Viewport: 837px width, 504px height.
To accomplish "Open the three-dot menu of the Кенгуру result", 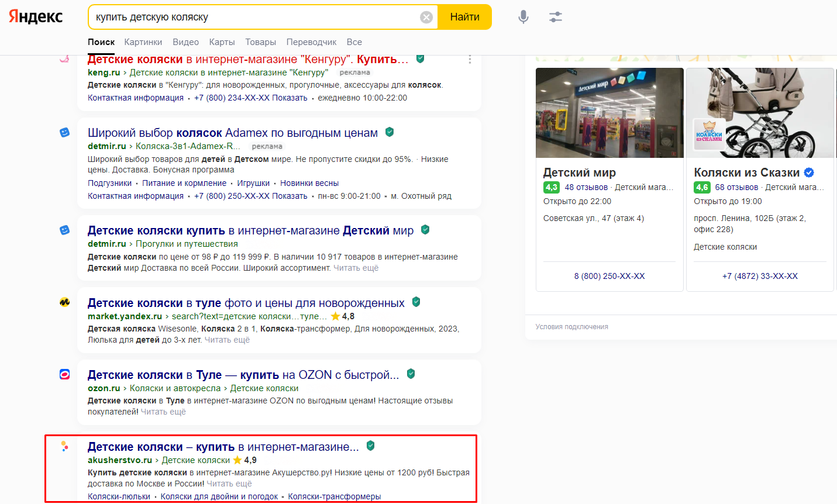I will (470, 60).
